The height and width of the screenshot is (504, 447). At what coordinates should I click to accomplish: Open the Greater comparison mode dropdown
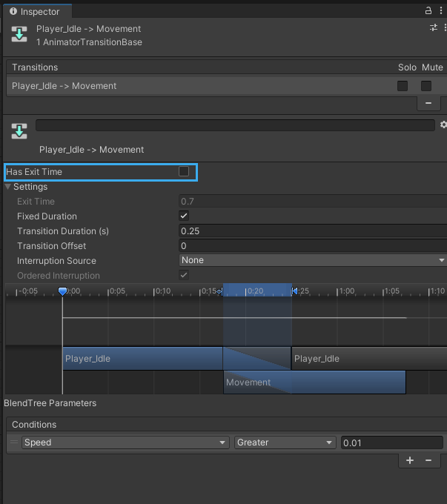[x=285, y=442]
